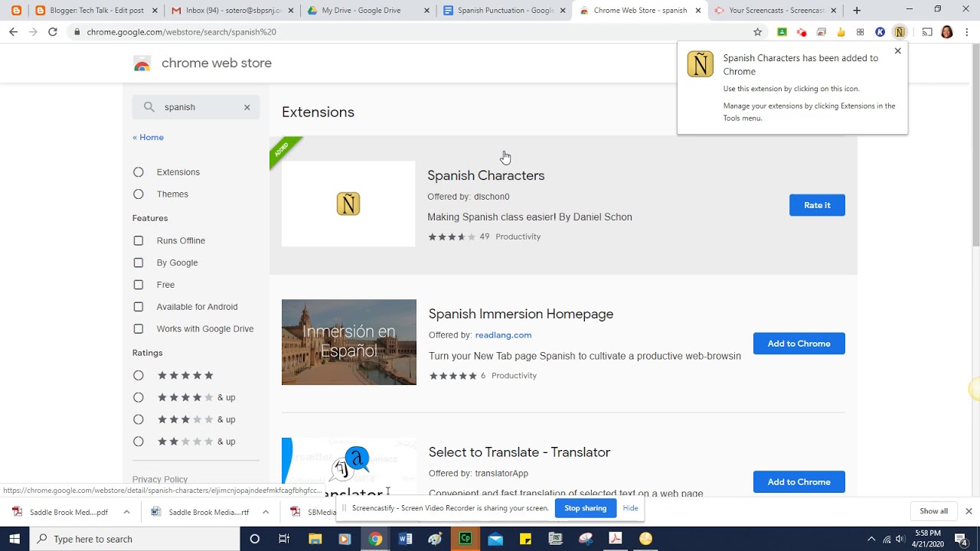Click the Rate it button
The width and height of the screenshot is (980, 551).
tap(817, 205)
